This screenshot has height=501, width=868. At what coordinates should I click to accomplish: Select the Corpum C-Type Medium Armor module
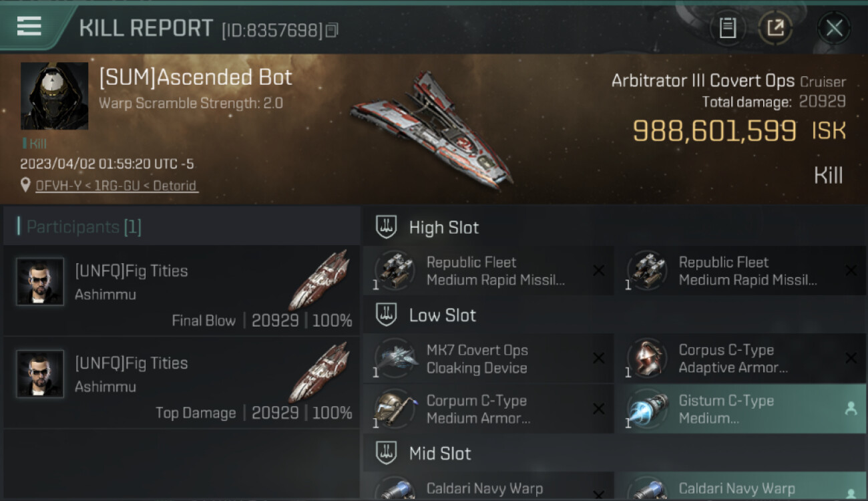[488, 409]
